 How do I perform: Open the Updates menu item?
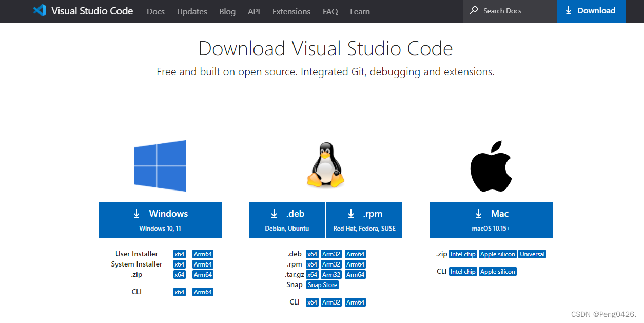(192, 11)
